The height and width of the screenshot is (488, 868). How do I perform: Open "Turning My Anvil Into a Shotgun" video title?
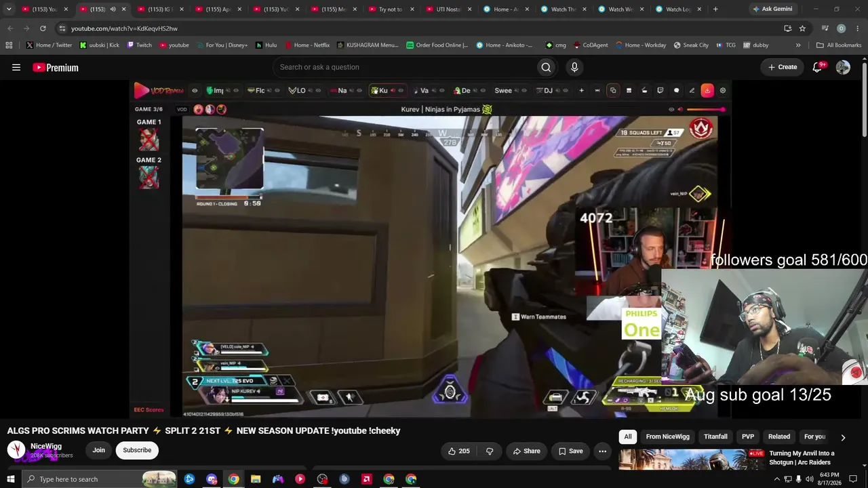802,457
